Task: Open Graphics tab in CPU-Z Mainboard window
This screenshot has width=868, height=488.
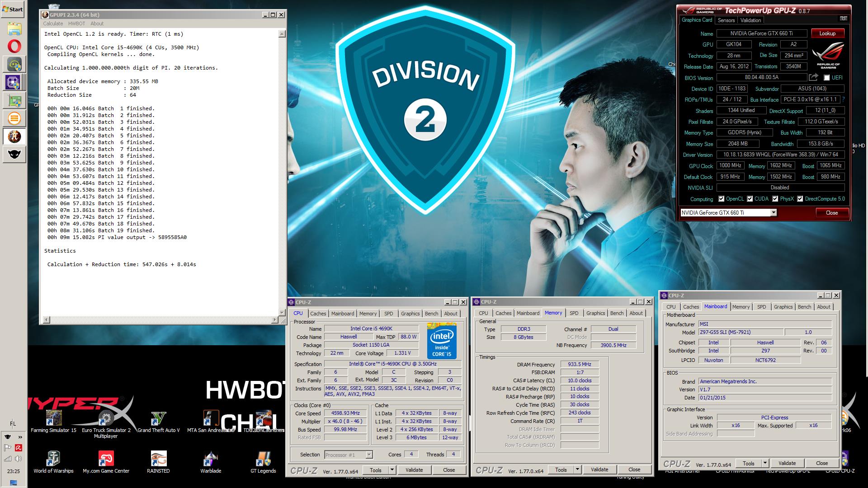Action: click(x=783, y=307)
